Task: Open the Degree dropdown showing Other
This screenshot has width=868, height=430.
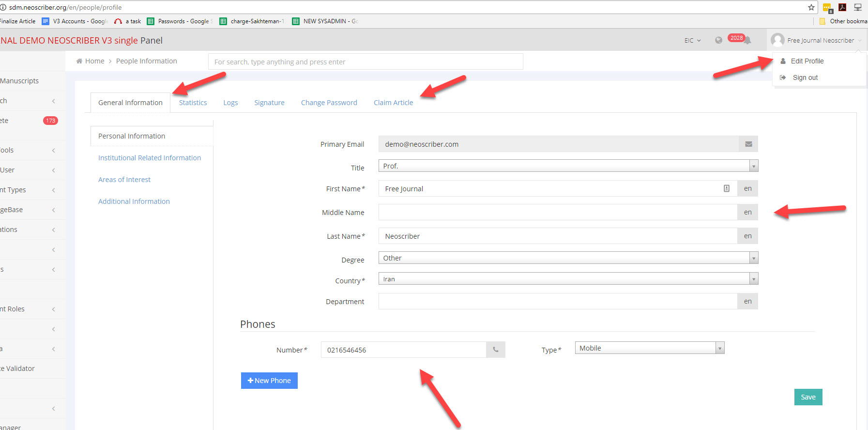Action: click(568, 258)
